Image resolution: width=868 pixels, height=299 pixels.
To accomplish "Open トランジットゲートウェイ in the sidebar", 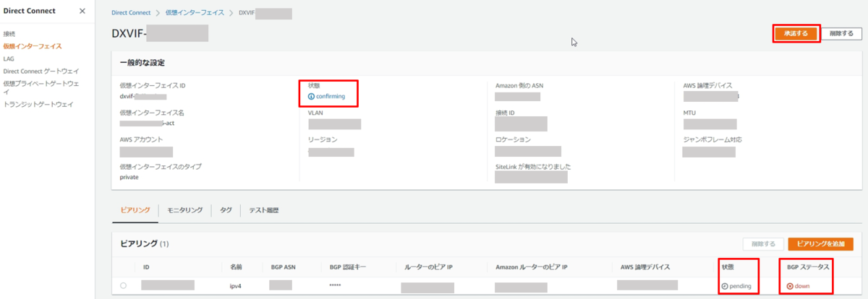I will click(x=38, y=105).
